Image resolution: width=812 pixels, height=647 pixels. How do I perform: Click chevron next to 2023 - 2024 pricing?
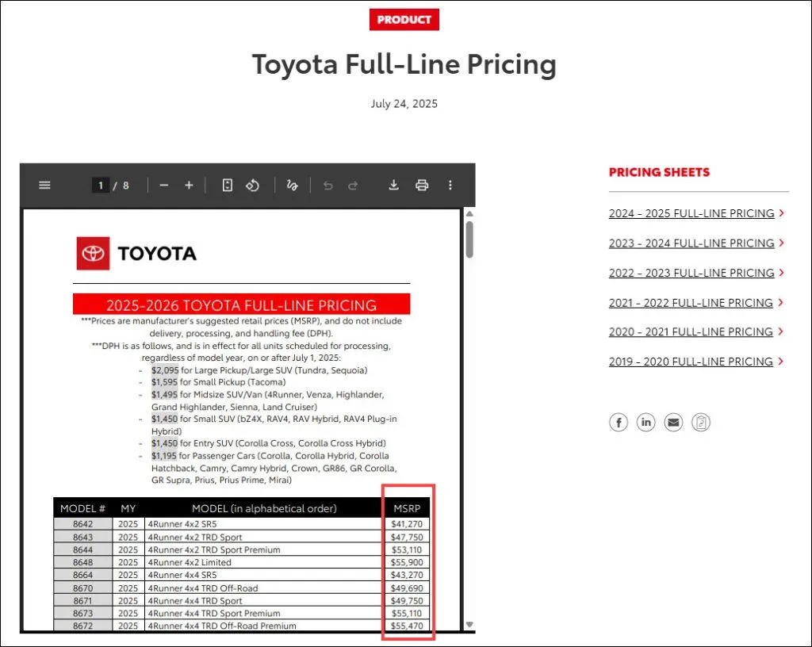click(x=781, y=243)
